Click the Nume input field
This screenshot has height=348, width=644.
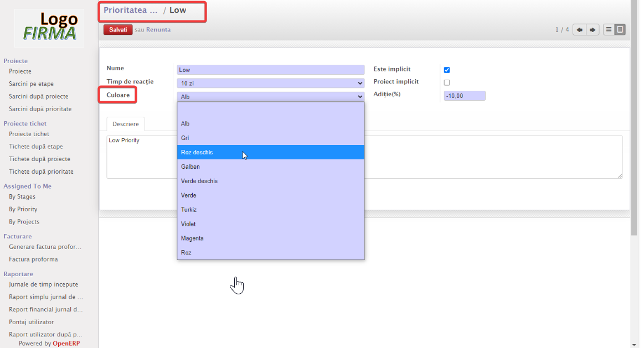tap(270, 70)
